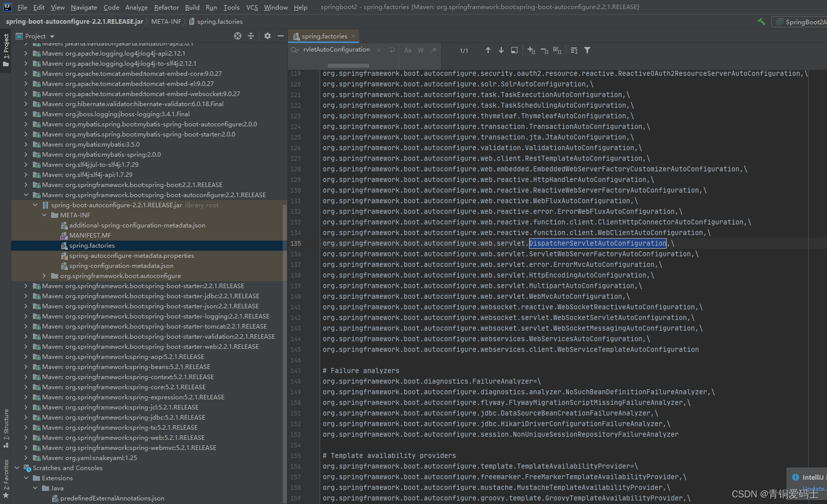Click into the find search input field
Screen dimensions: 827x504
pyautogui.click(x=336, y=50)
